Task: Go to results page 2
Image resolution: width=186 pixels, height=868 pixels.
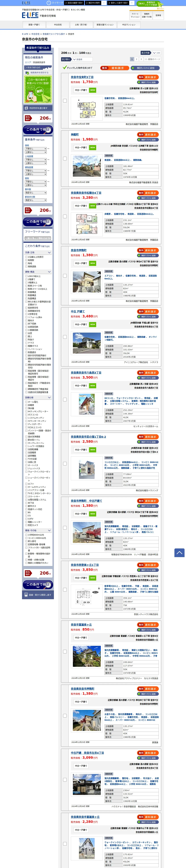Action: [136, 59]
